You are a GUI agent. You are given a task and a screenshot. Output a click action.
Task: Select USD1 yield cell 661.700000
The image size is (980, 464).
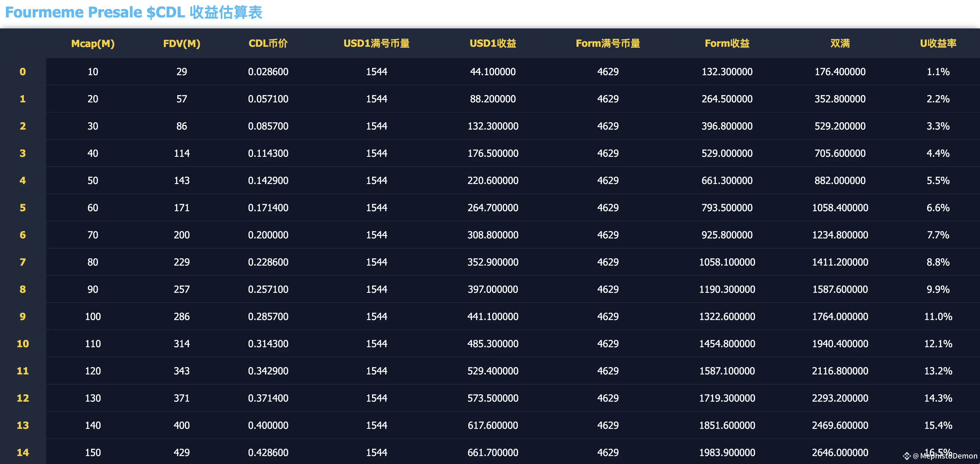[493, 453]
